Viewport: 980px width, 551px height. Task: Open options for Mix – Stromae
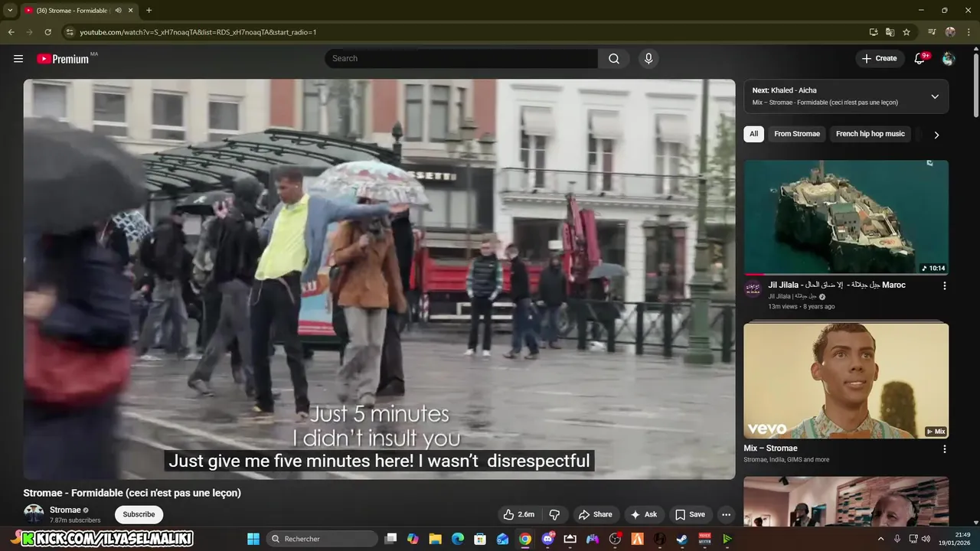(x=944, y=449)
